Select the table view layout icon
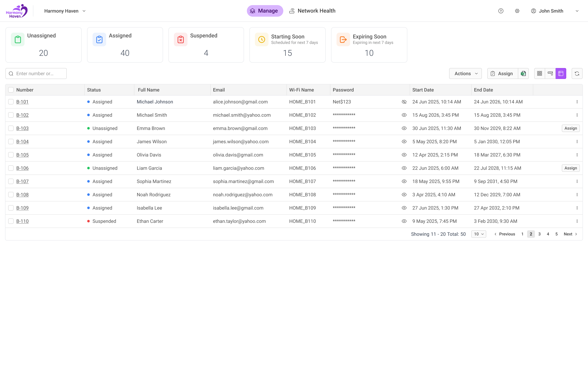 tap(561, 73)
